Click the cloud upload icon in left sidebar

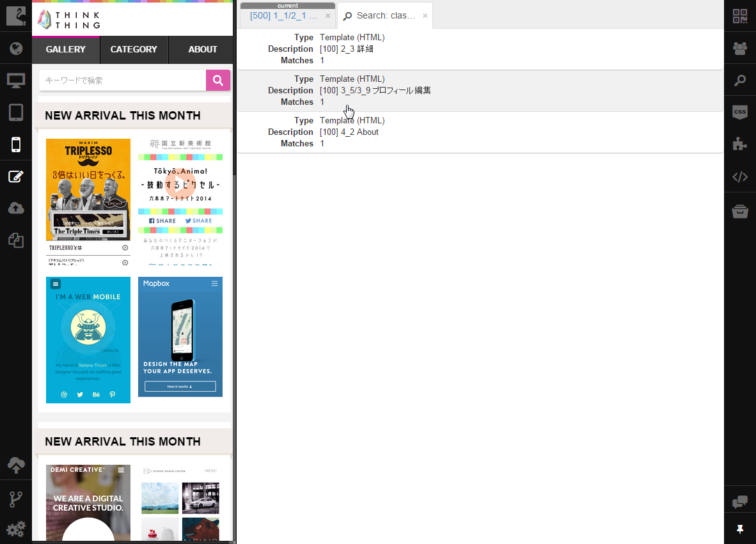pos(16,208)
